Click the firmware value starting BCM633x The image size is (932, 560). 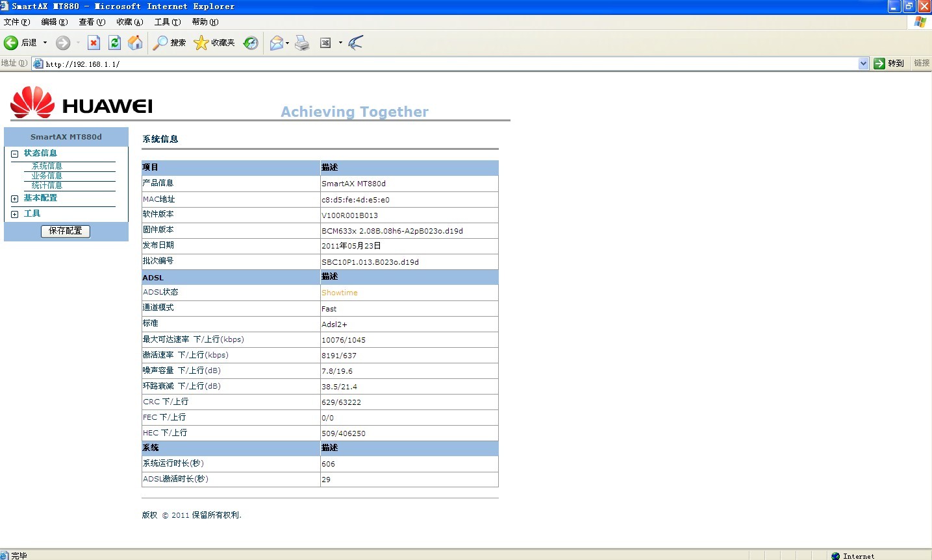tap(392, 231)
